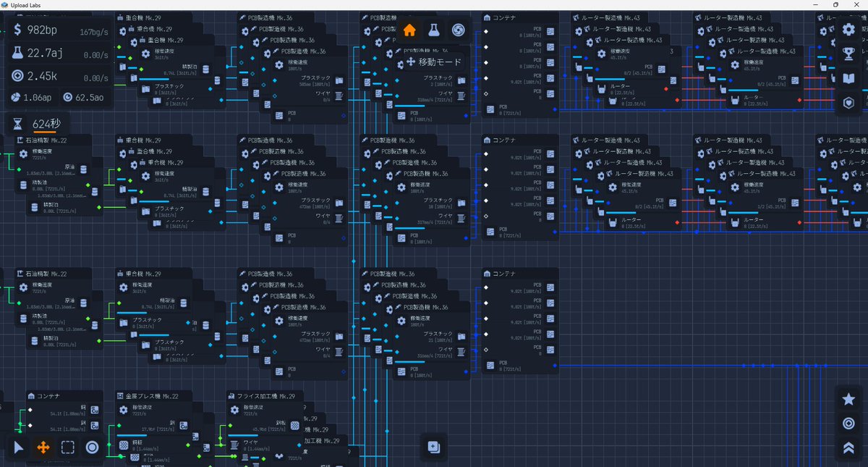Click the 1.06ap value
This screenshot has height=467, width=868.
[x=38, y=97]
